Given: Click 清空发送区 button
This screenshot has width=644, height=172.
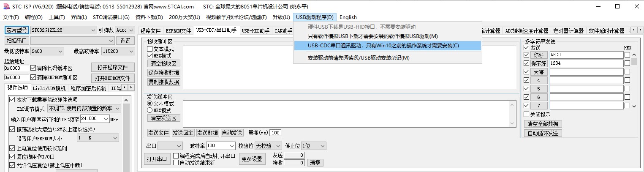Looking at the screenshot, I should [164, 118].
